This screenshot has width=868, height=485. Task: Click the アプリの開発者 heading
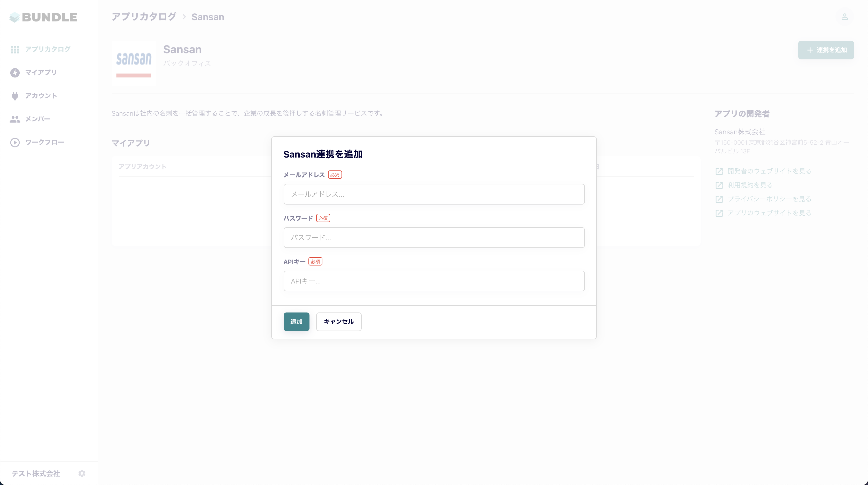[742, 114]
